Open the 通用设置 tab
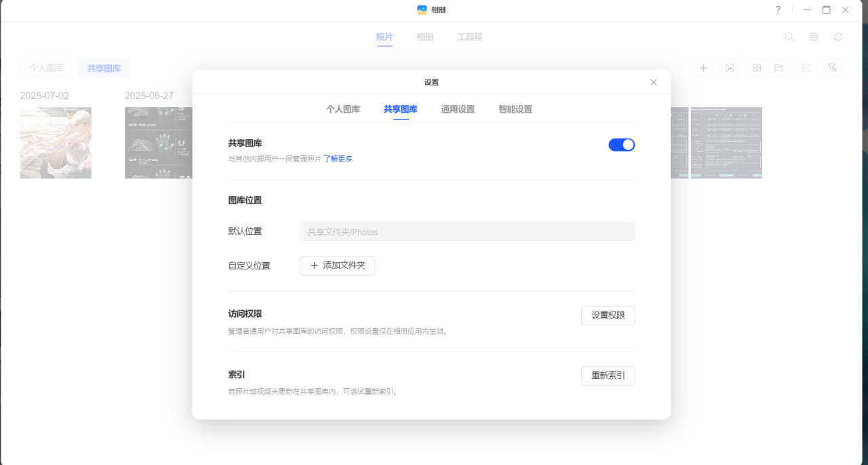The width and height of the screenshot is (868, 465). tap(458, 109)
